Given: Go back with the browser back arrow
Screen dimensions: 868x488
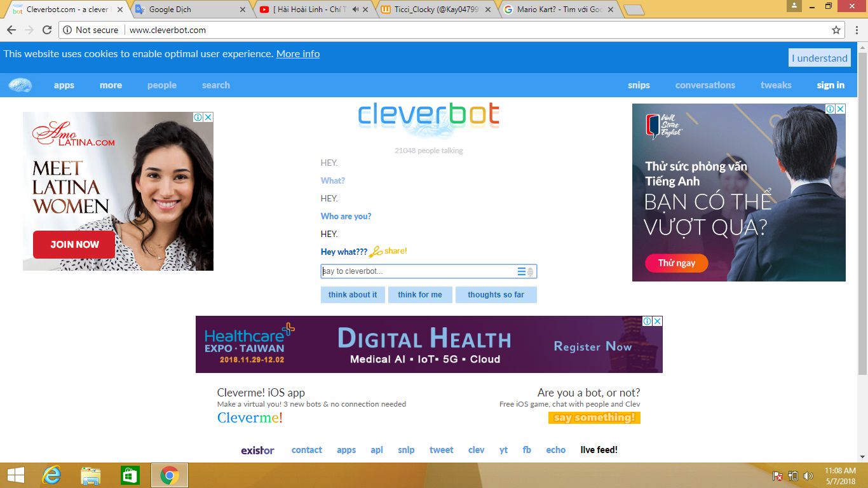Looking at the screenshot, I should pyautogui.click(x=11, y=30).
